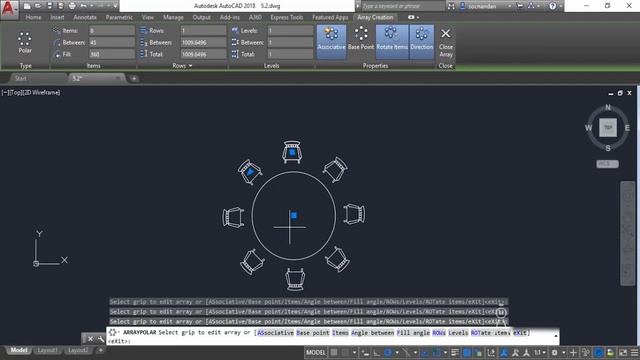Image resolution: width=640 pixels, height=360 pixels.
Task: Click the Plot printer icon
Action: tap(72, 6)
